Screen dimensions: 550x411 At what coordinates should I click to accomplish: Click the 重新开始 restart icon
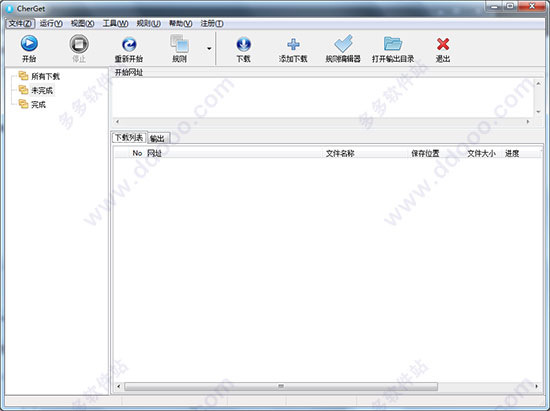(129, 45)
